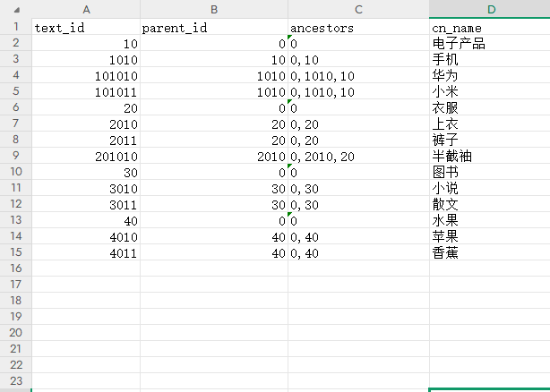Select column A header
This screenshot has height=392, width=550.
tap(86, 9)
